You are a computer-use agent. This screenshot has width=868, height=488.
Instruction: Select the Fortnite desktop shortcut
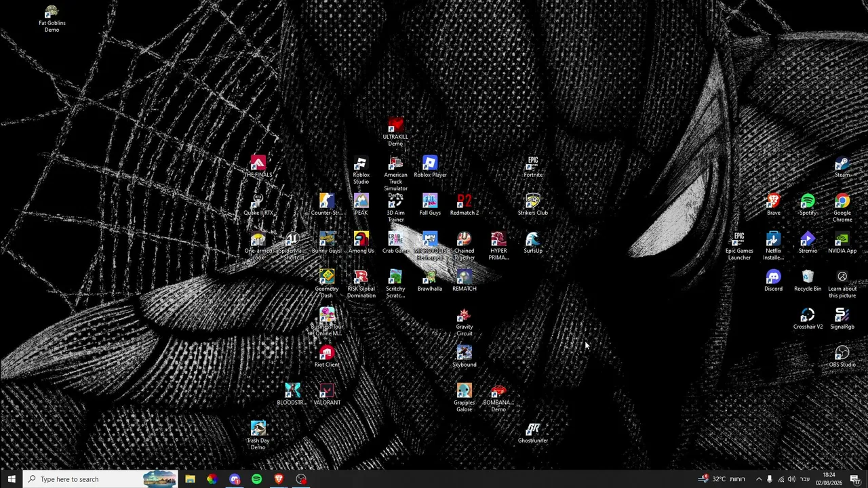tap(533, 167)
